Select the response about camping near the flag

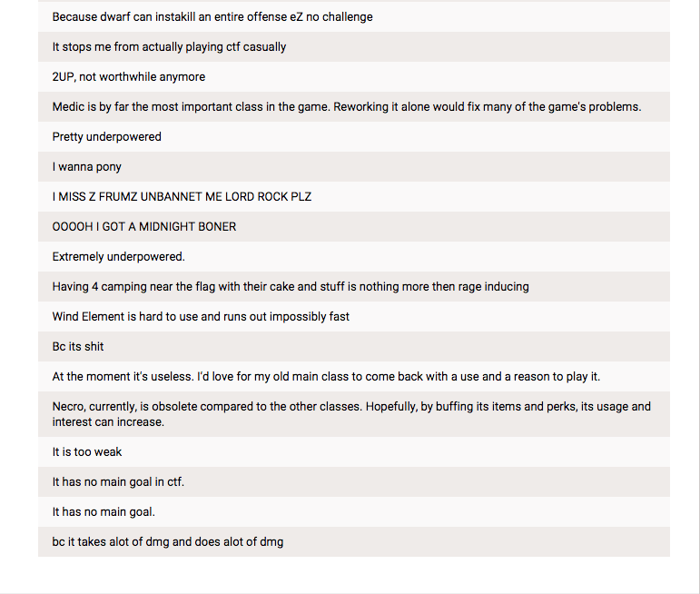291,287
